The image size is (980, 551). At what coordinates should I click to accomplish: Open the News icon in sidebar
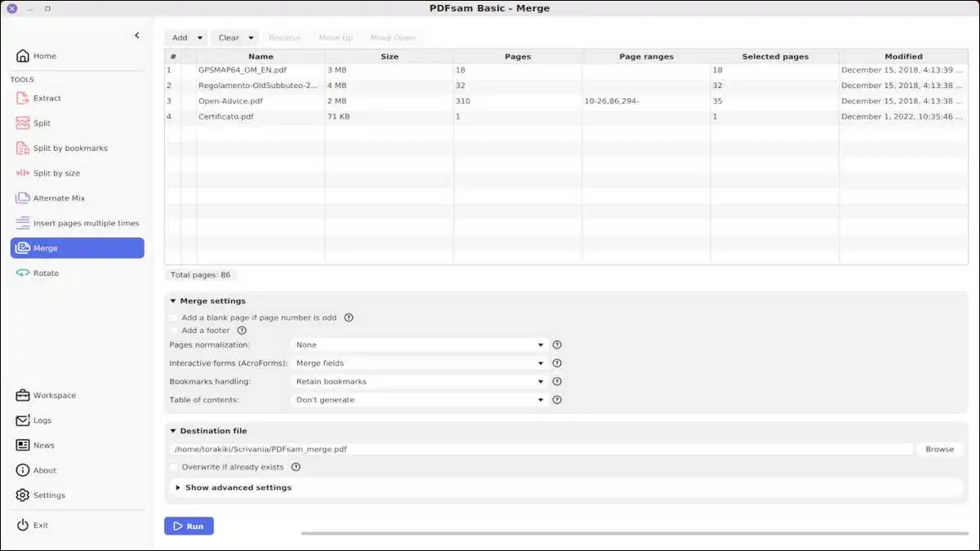click(22, 446)
